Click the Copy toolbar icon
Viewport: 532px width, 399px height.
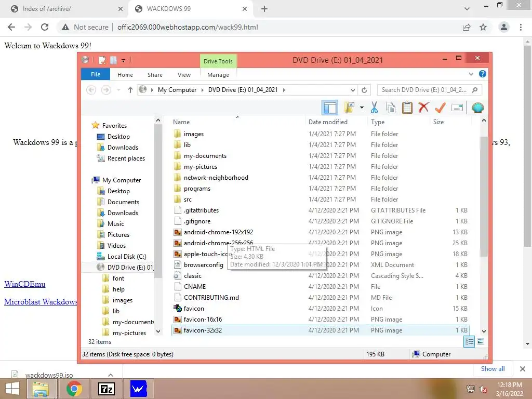point(391,108)
